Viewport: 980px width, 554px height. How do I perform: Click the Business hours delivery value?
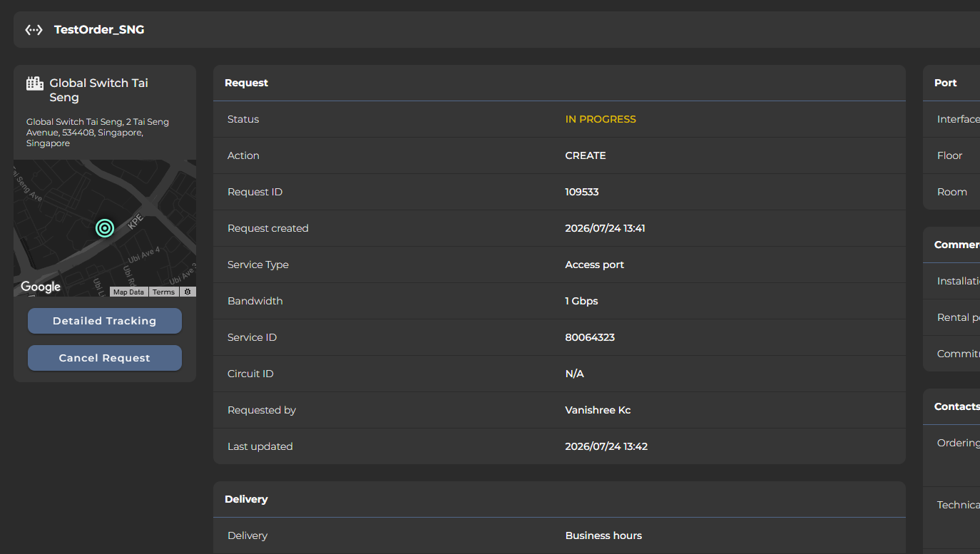tap(603, 535)
